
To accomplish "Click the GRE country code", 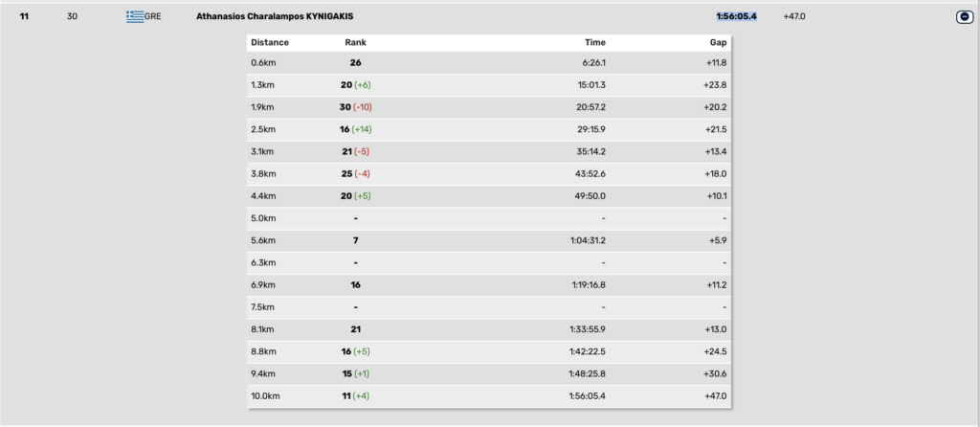I will tap(152, 17).
